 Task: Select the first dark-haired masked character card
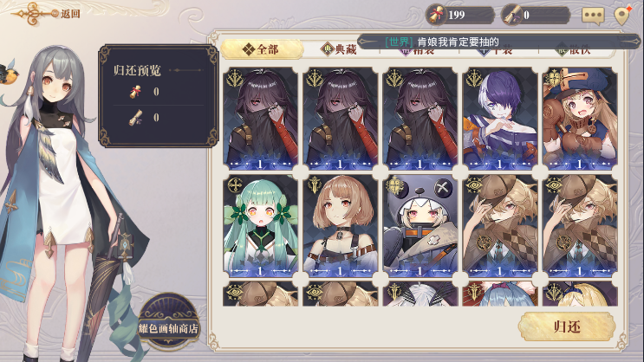(x=260, y=119)
